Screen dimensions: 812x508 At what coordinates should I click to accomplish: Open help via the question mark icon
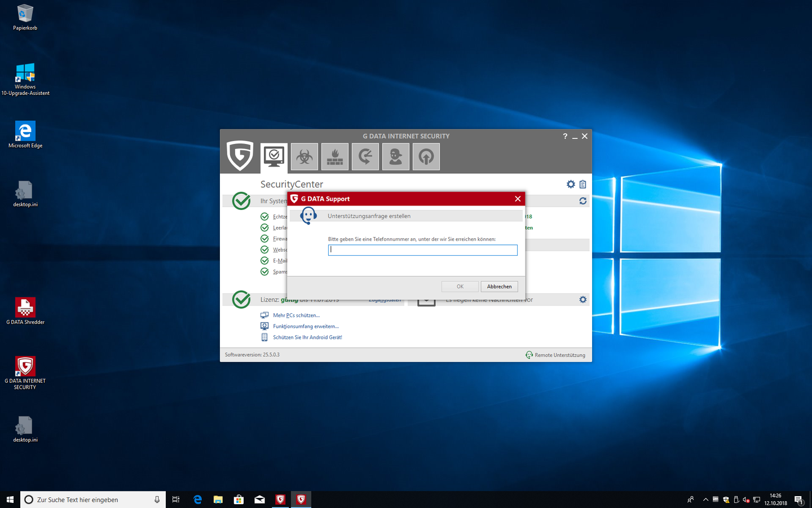pyautogui.click(x=565, y=136)
